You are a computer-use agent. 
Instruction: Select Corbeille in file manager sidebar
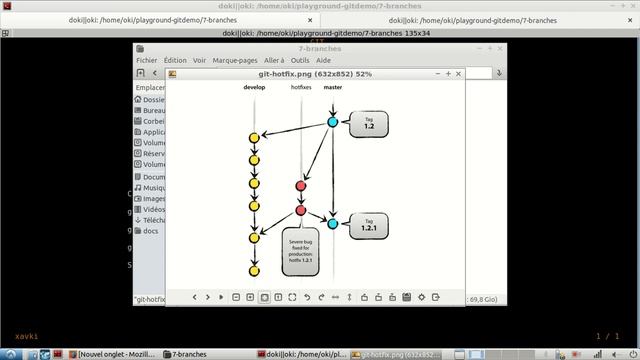click(x=149, y=121)
